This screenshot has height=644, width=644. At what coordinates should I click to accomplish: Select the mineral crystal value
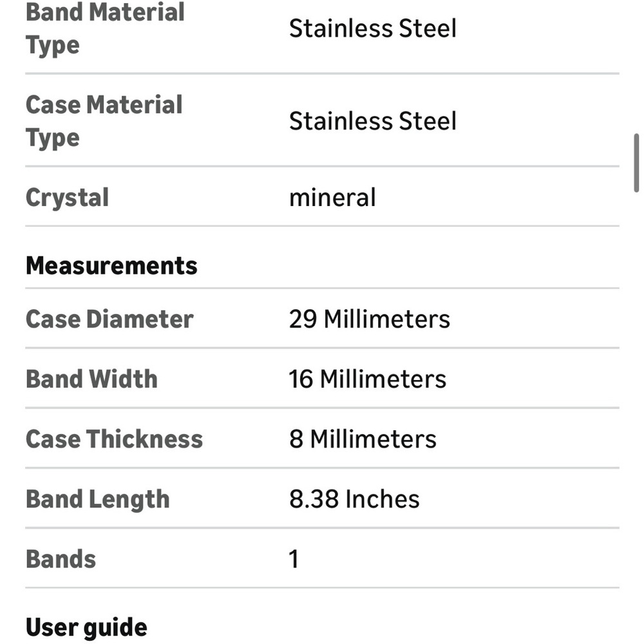(332, 198)
